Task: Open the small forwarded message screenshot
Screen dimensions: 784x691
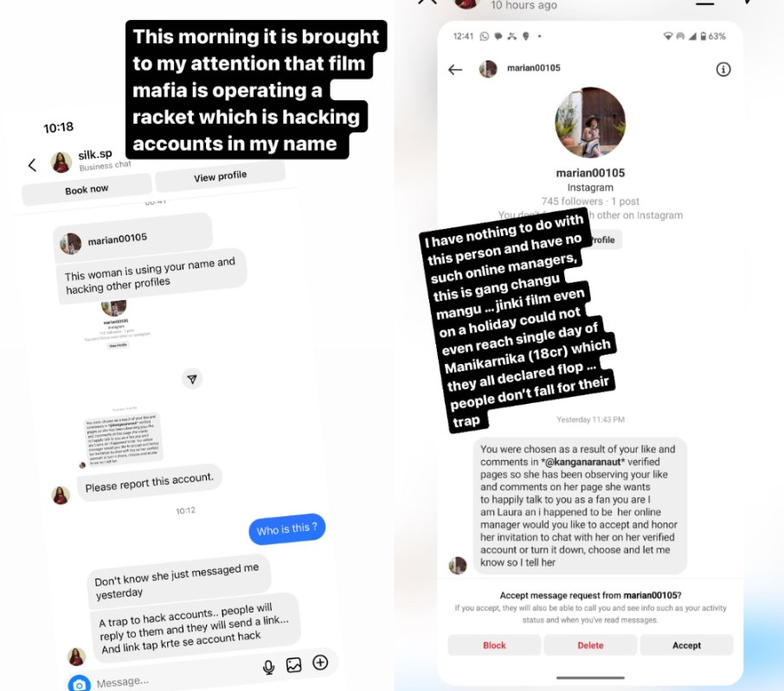Action: 124,439
